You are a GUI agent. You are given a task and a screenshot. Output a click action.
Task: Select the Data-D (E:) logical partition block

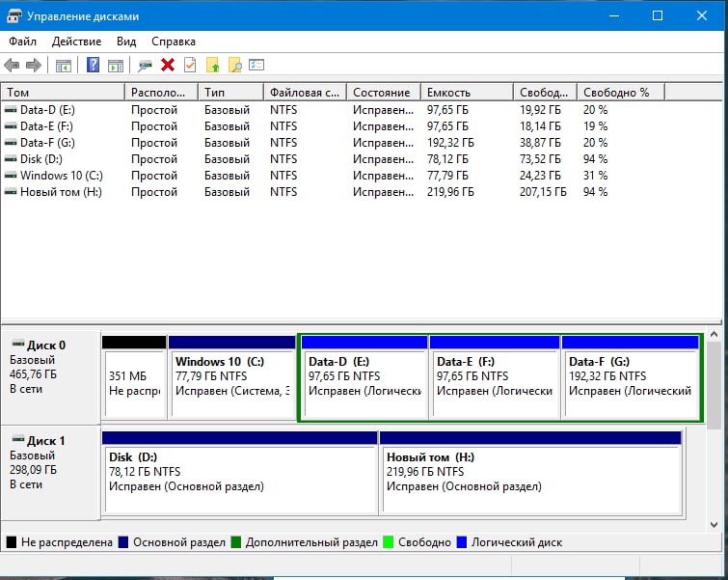pos(364,377)
